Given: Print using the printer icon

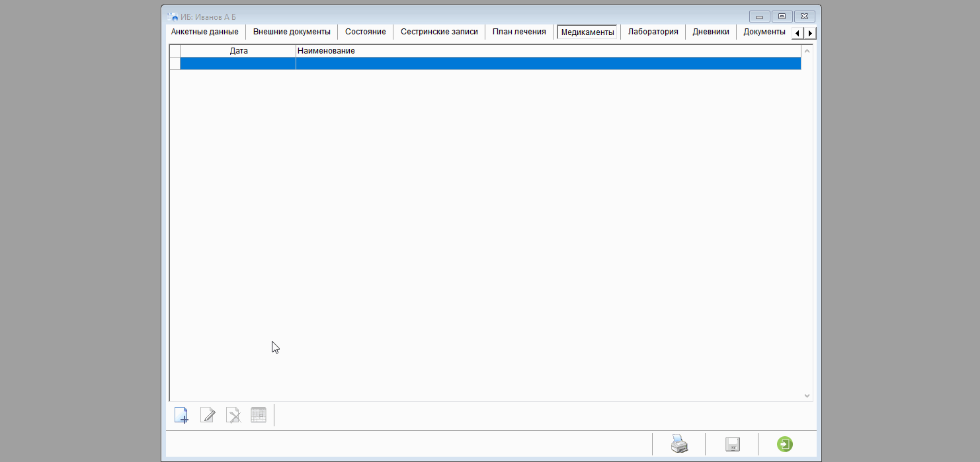Looking at the screenshot, I should (x=679, y=444).
